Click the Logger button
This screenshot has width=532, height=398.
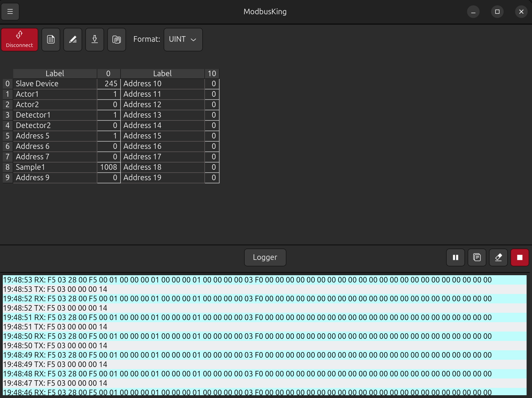pos(265,257)
